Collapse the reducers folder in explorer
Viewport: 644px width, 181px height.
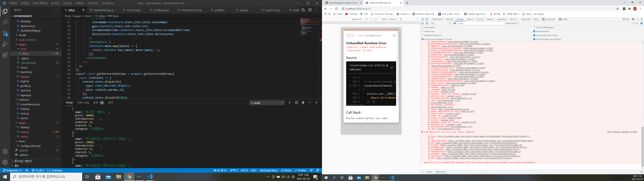tap(24, 100)
